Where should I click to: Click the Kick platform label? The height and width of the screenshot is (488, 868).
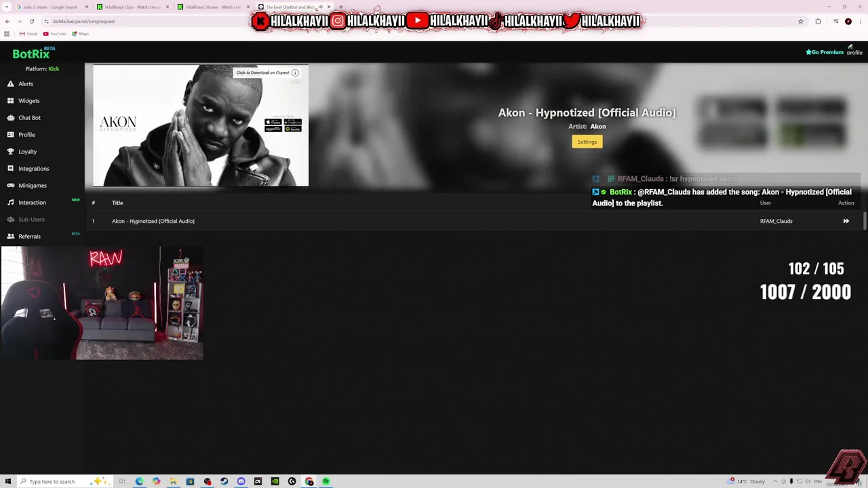[x=54, y=69]
